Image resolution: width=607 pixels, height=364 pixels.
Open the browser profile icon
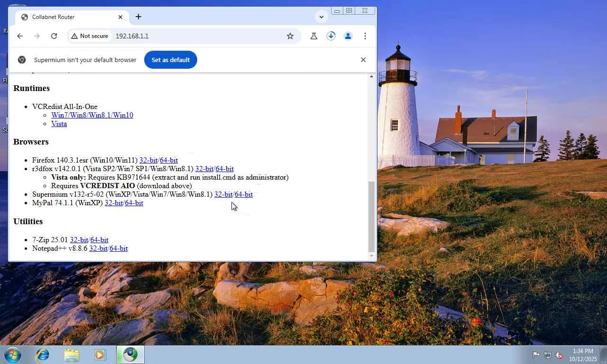(x=348, y=36)
